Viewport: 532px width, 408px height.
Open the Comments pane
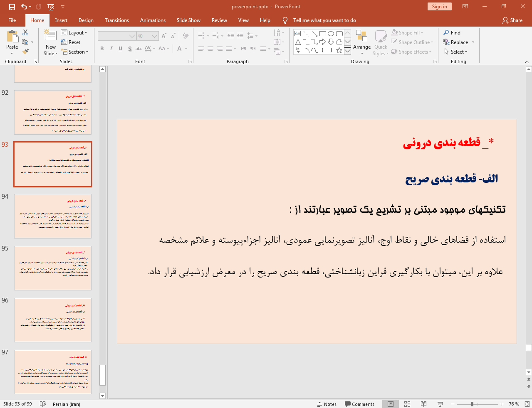(x=359, y=404)
